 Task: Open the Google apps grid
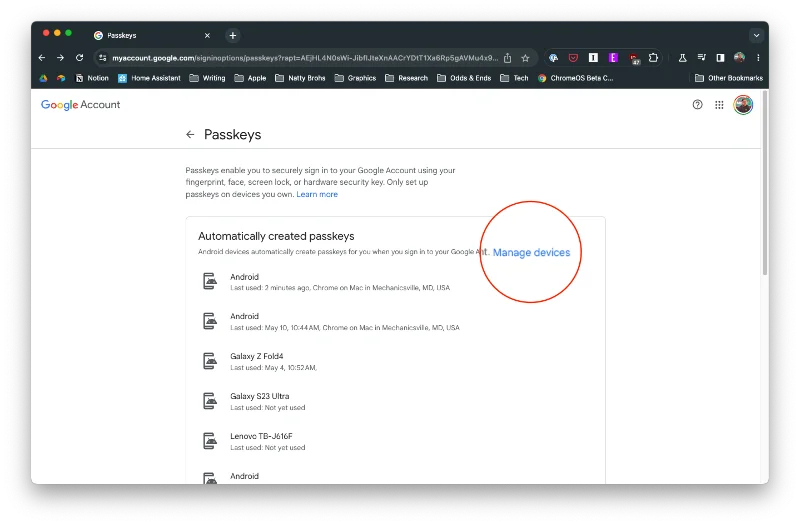pyautogui.click(x=719, y=104)
